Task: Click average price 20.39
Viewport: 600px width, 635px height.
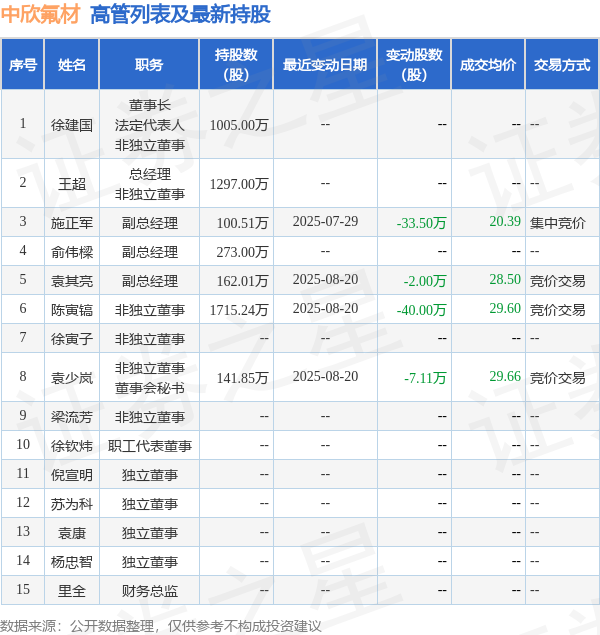Action: click(x=505, y=221)
